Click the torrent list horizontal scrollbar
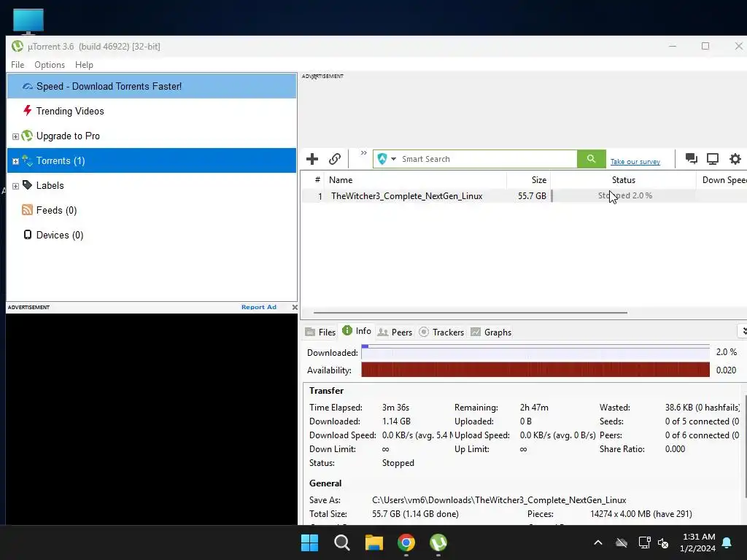This screenshot has height=560, width=747. pyautogui.click(x=471, y=313)
